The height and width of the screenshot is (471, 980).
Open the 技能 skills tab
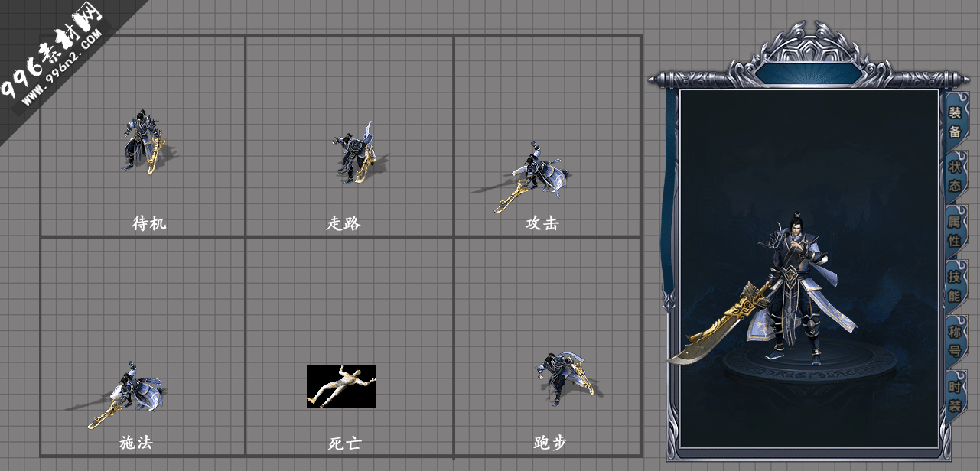coord(955,286)
